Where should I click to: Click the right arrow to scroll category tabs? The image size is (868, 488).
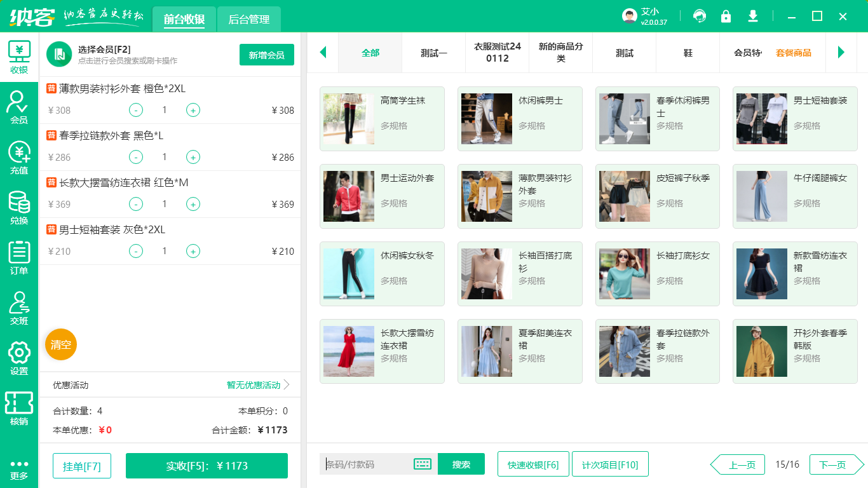[842, 53]
